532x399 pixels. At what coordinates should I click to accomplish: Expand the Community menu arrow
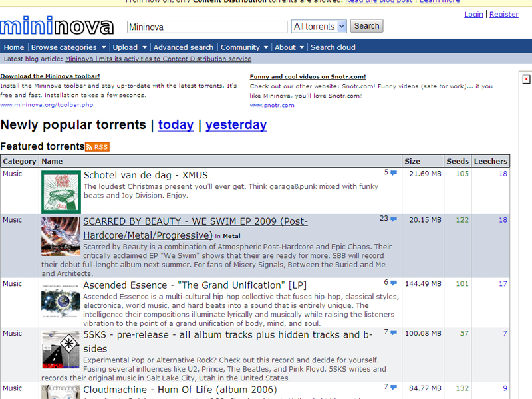[266, 47]
